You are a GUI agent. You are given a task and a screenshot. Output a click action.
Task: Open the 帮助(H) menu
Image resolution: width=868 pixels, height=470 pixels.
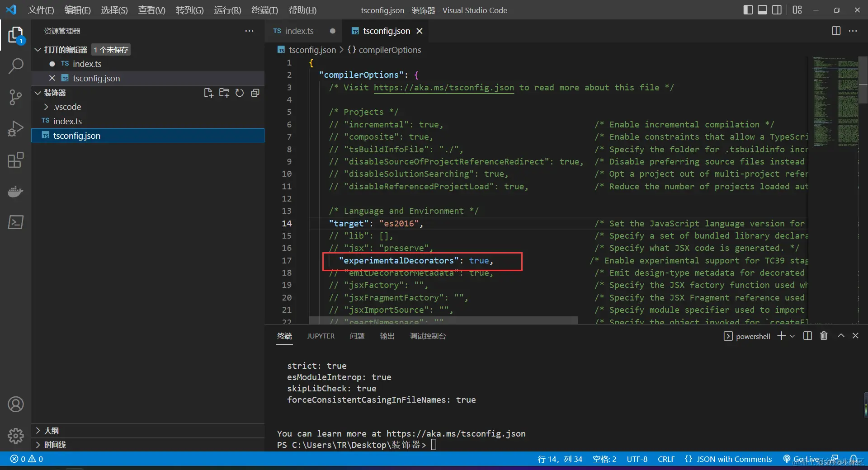tap(302, 10)
